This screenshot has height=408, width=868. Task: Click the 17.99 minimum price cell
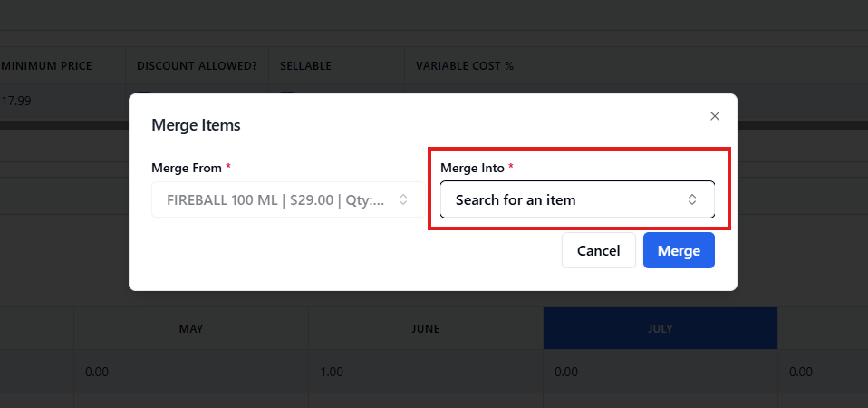tap(16, 101)
